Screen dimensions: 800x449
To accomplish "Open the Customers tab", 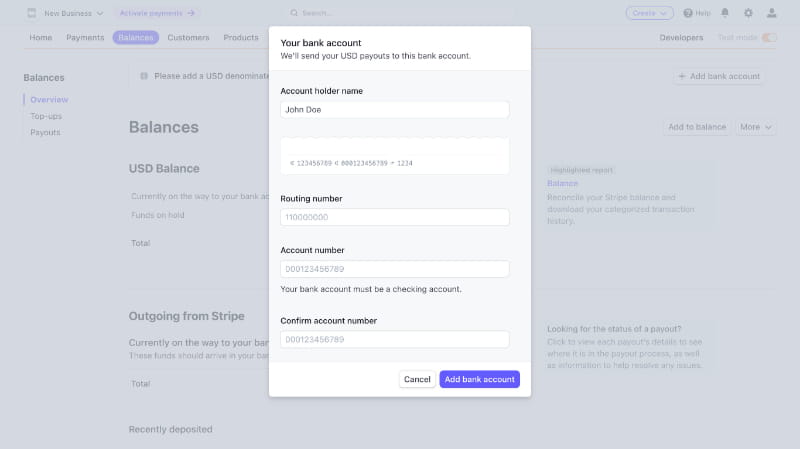I will point(188,37).
